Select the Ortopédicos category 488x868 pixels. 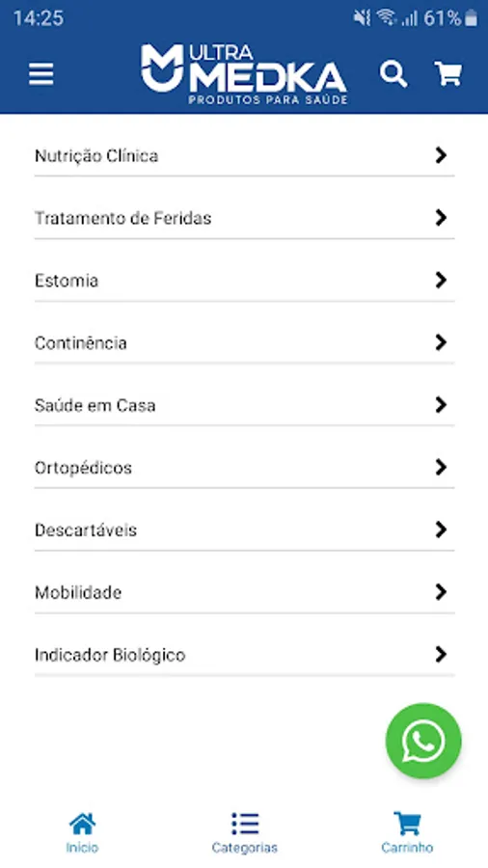pyautogui.click(x=245, y=468)
